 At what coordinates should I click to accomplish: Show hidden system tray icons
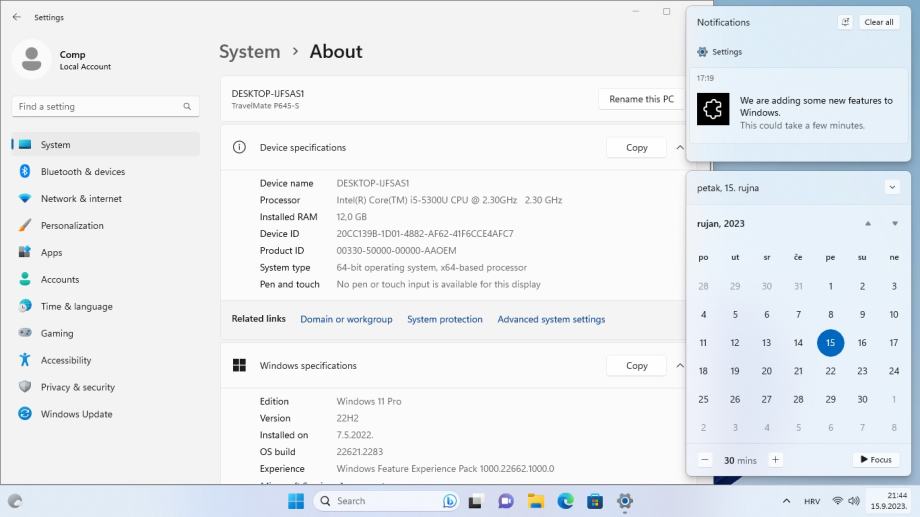click(x=786, y=501)
